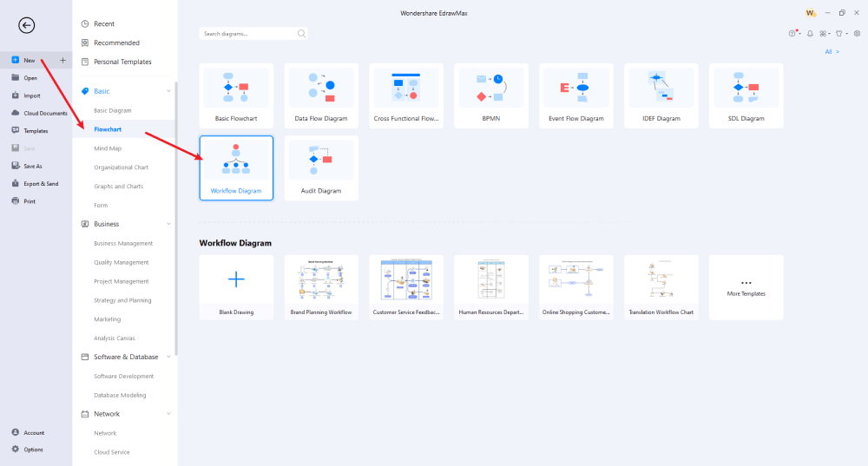Click Import in the left menu
Image resolution: width=868 pixels, height=466 pixels.
coord(32,95)
